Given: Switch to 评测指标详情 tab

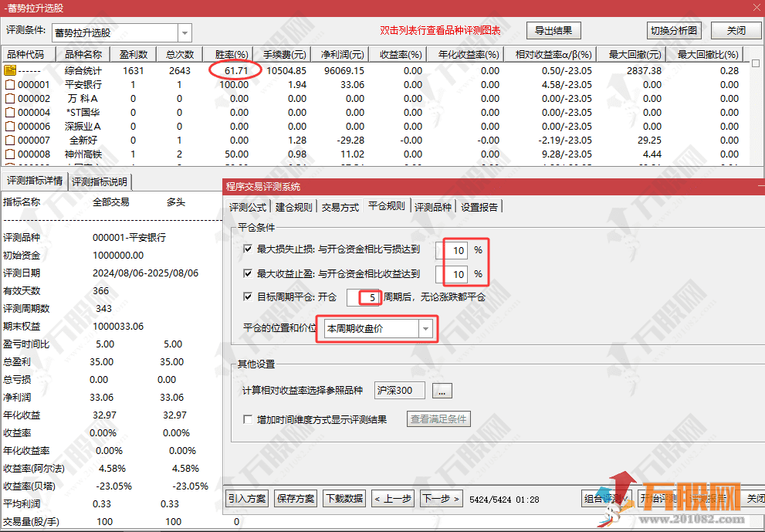Looking at the screenshot, I should (35, 181).
